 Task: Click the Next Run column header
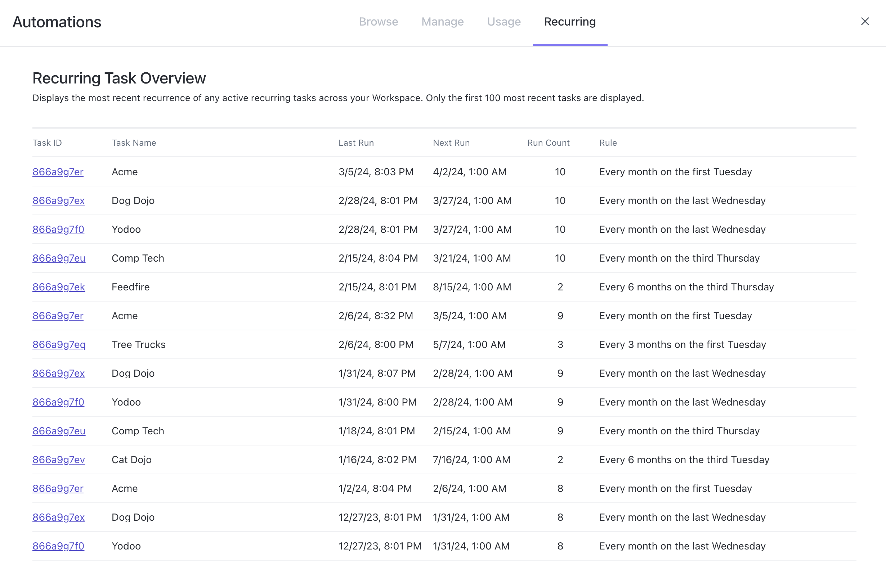pyautogui.click(x=451, y=143)
